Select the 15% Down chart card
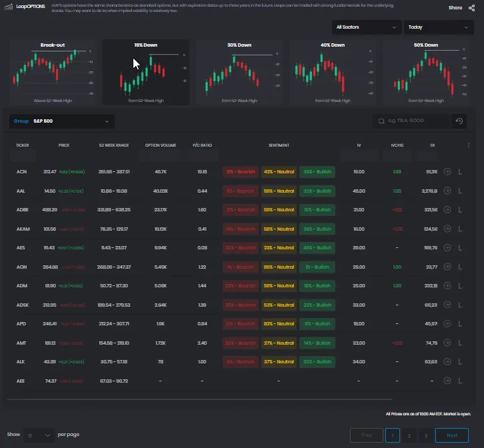484x448 pixels. point(146,72)
